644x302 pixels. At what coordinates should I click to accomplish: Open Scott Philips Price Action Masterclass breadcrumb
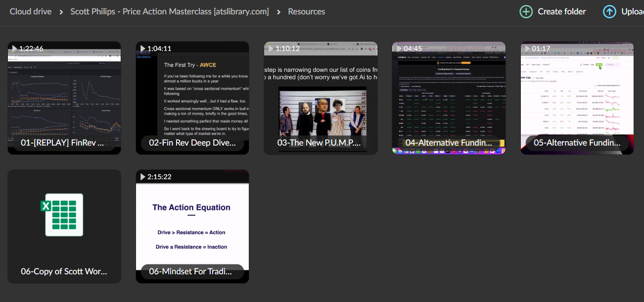click(170, 11)
